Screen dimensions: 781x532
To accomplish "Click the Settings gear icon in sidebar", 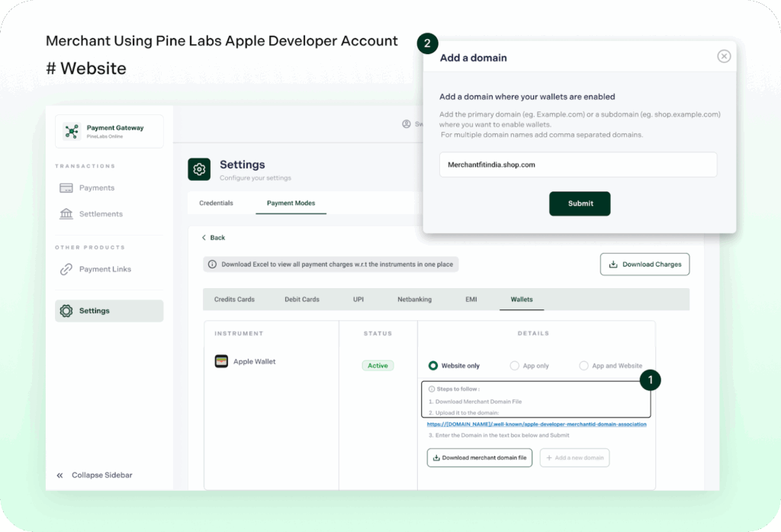I will (x=66, y=311).
